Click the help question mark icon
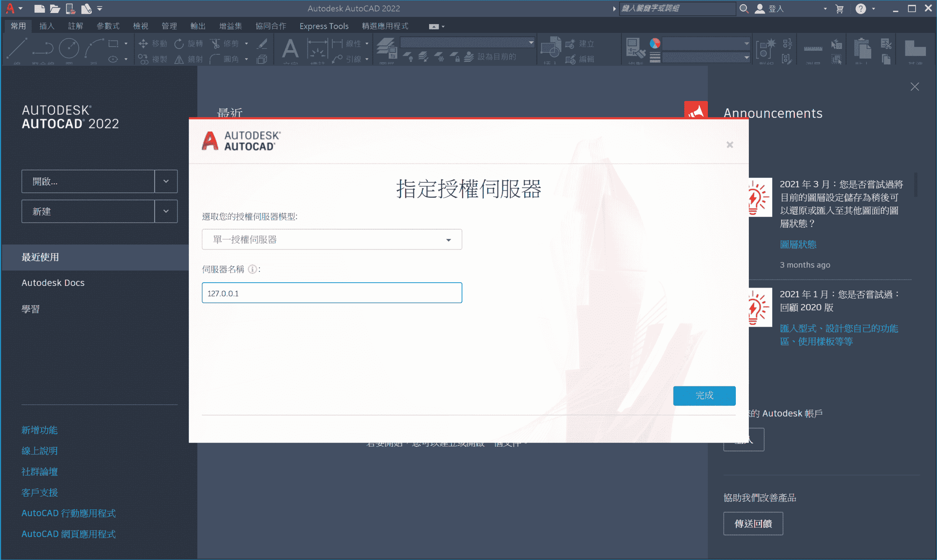Image resolution: width=937 pixels, height=560 pixels. [861, 9]
